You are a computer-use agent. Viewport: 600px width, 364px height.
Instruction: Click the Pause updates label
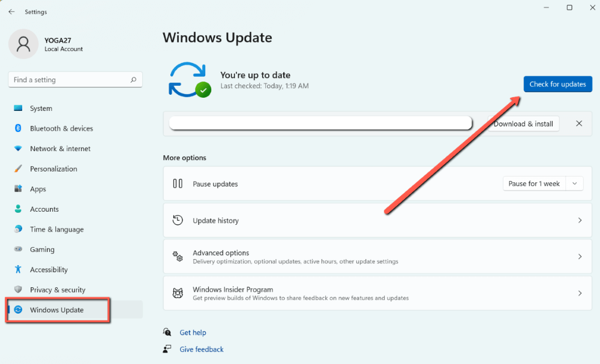pos(215,184)
